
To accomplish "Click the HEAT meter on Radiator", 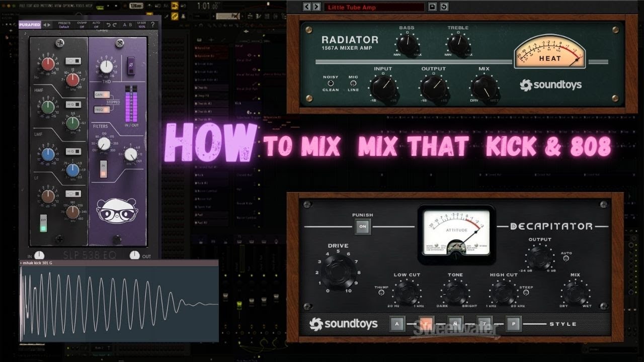I will tap(549, 52).
